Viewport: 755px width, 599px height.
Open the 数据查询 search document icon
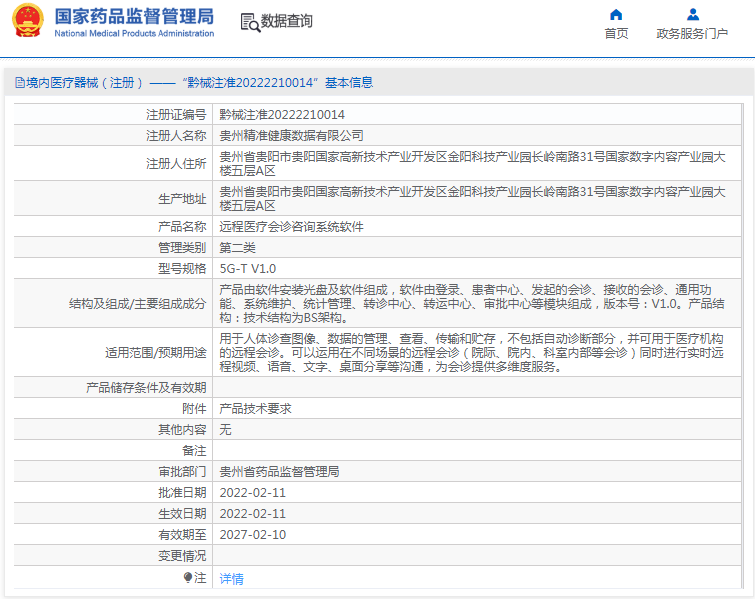(250, 23)
